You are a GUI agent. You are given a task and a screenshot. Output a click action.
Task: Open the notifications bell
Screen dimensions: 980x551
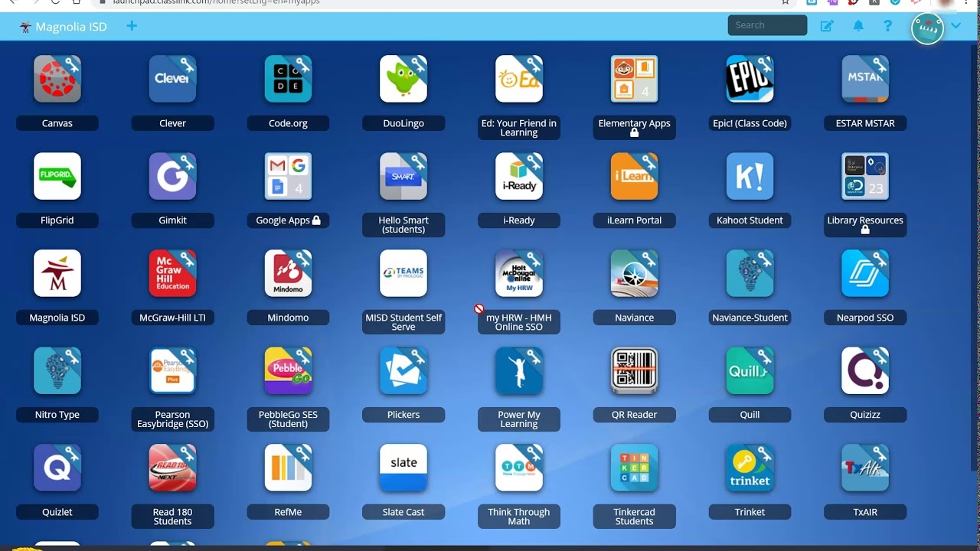click(x=858, y=25)
